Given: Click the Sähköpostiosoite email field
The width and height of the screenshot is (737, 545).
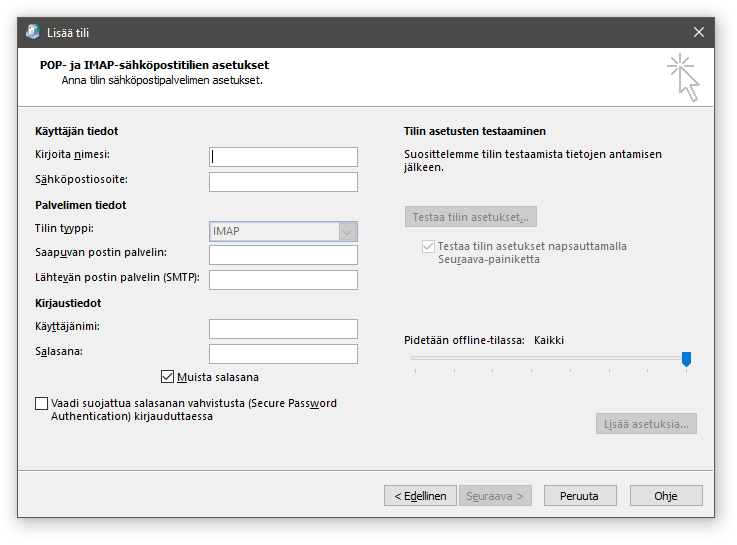Looking at the screenshot, I should [x=283, y=182].
